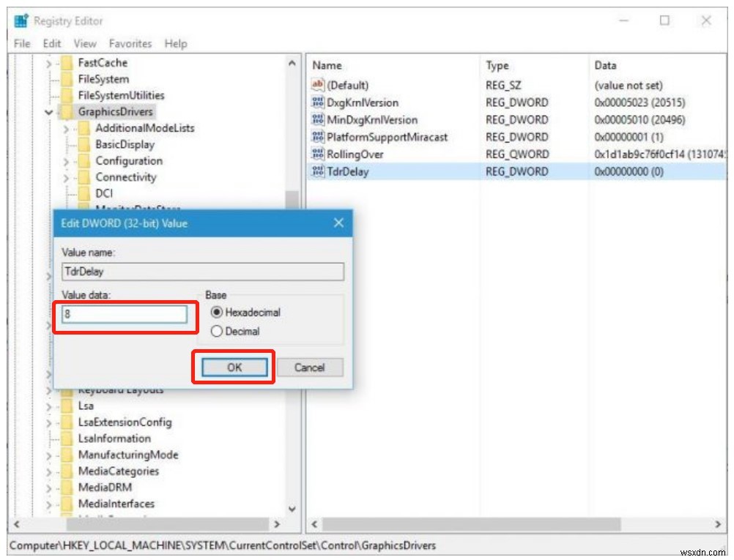Expand the AdditionalModeLists node
734x560 pixels.
pyautogui.click(x=66, y=128)
